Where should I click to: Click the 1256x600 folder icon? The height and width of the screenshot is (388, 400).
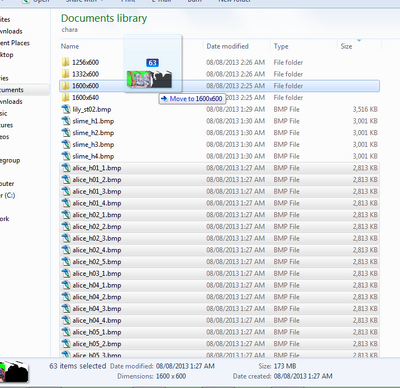[x=66, y=62]
